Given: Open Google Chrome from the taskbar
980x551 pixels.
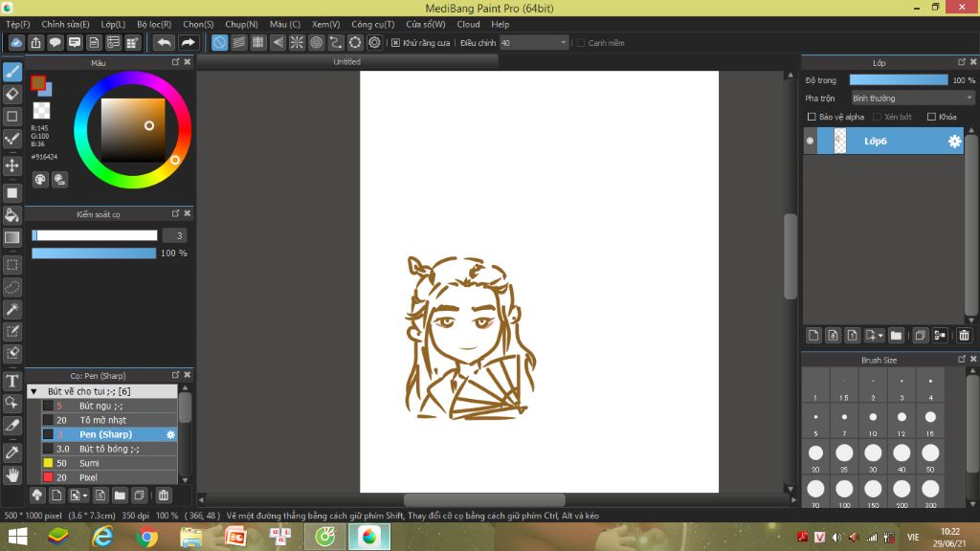Looking at the screenshot, I should [x=146, y=537].
